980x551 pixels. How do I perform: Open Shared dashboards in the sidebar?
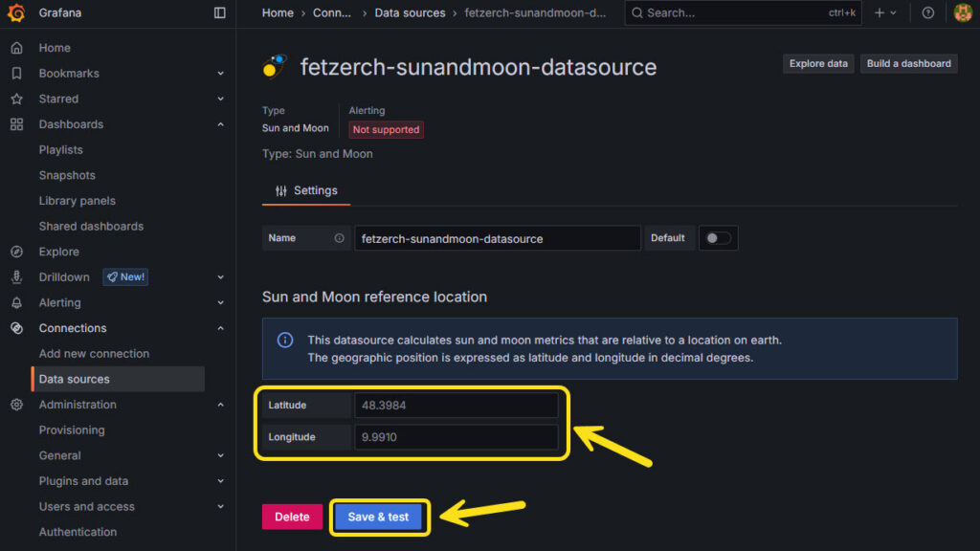click(x=91, y=226)
